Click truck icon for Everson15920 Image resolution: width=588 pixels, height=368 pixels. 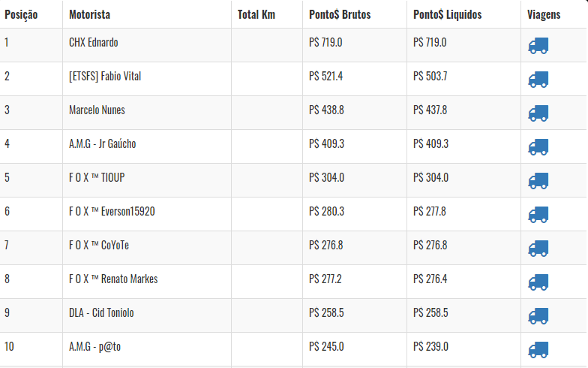538,215
